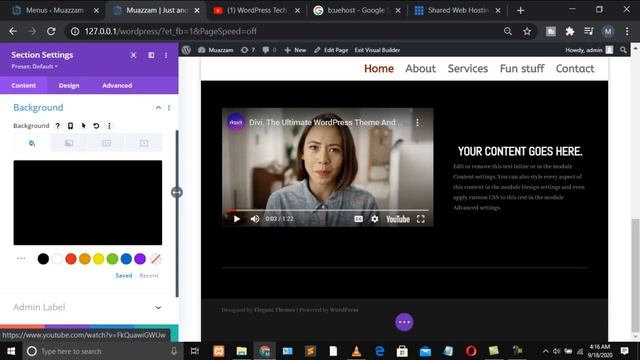Screen dimensions: 640x360
Task: Open the Background group three-dot options
Action: point(169,108)
